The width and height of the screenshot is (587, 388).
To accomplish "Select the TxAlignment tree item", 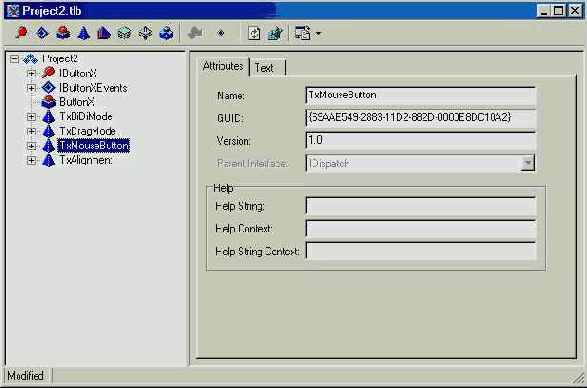I will [86, 160].
